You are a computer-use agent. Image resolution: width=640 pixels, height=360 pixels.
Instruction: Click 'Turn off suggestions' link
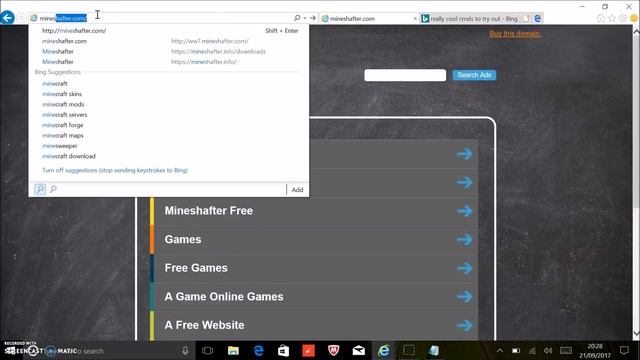click(x=115, y=171)
